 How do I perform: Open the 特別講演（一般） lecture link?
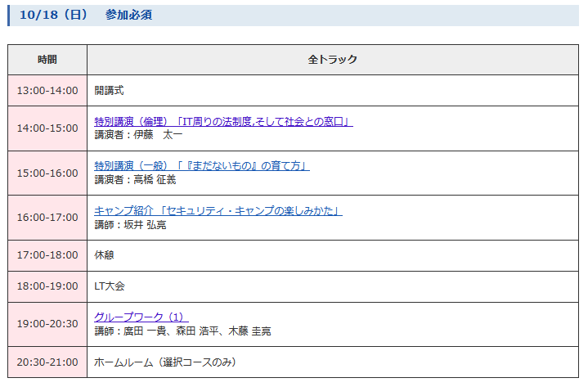[x=201, y=166]
